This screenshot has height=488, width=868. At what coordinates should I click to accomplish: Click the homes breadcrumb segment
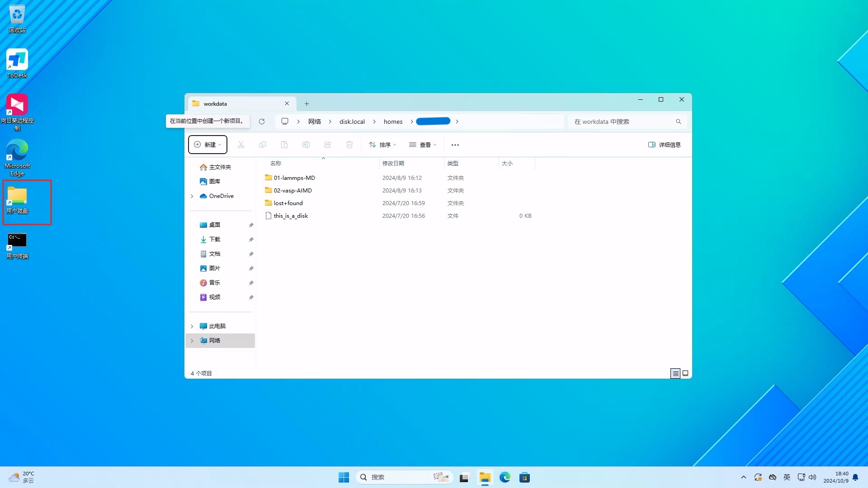click(x=393, y=122)
